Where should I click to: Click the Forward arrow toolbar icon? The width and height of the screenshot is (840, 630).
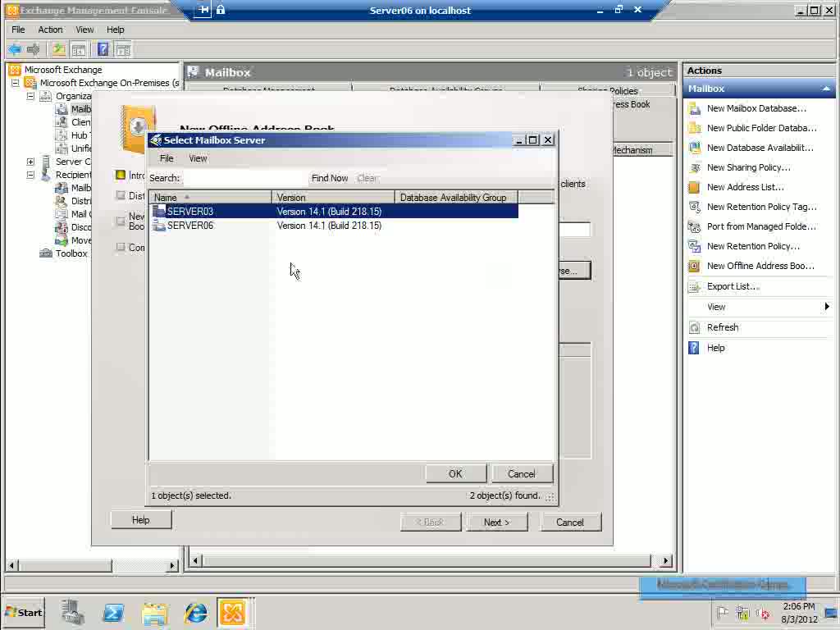[x=33, y=50]
